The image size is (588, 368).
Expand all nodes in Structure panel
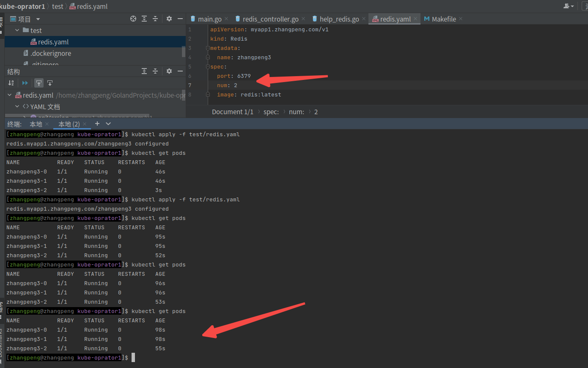click(144, 71)
